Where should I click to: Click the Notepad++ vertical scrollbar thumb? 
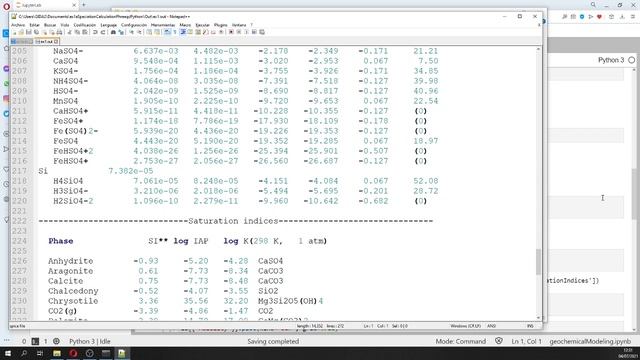point(538,262)
